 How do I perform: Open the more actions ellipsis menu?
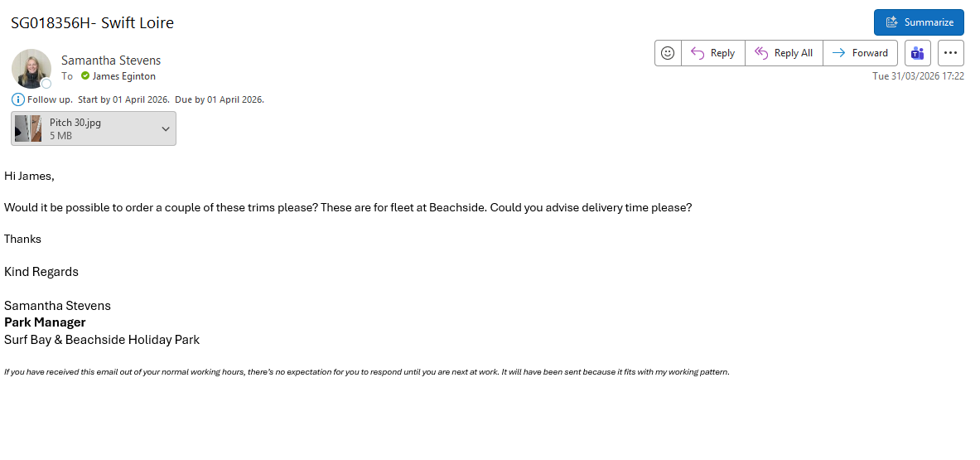coord(950,53)
